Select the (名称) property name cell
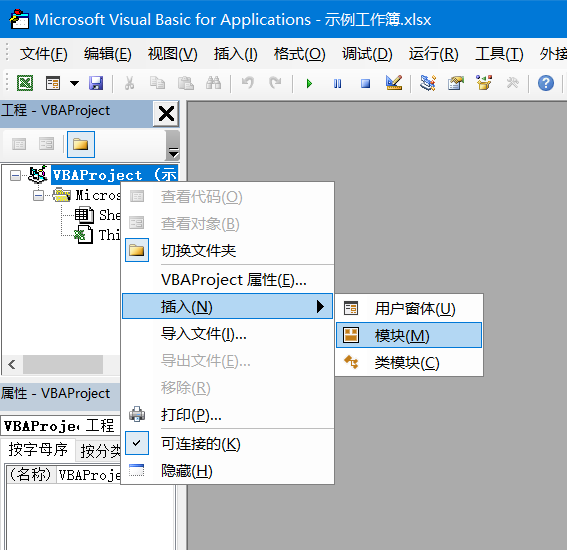567x550 pixels. click(x=31, y=474)
